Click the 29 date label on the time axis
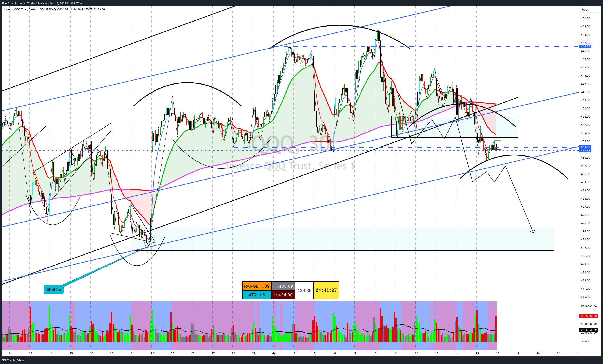The height and width of the screenshot is (364, 603). click(254, 353)
